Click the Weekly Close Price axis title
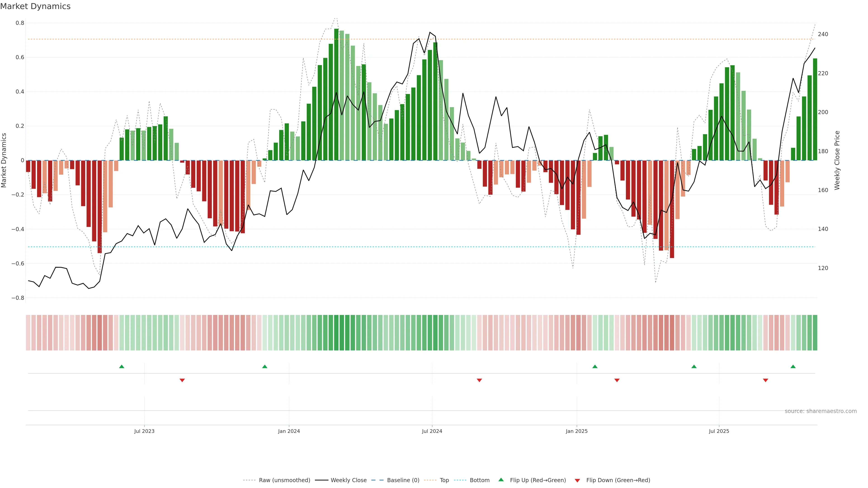Viewport: 868px width, 488px height. (837, 160)
